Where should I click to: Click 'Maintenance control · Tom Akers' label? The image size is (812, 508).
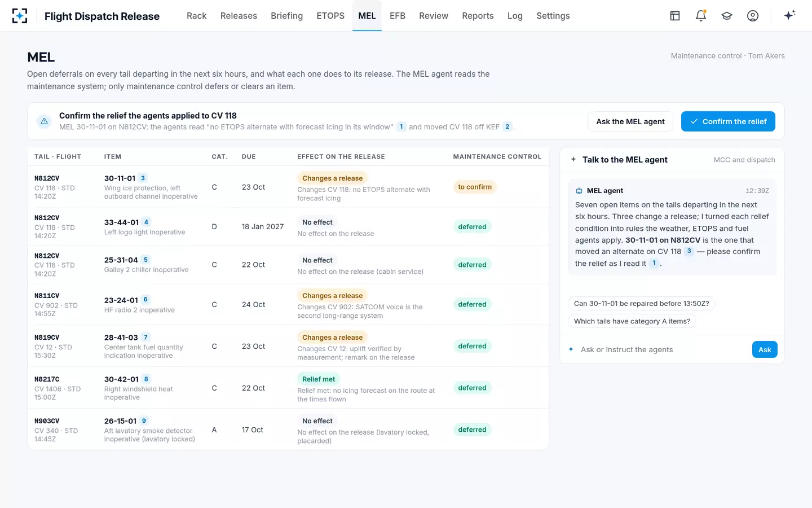click(727, 56)
